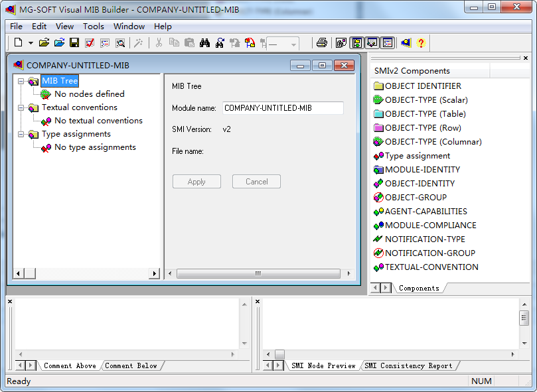
Task: Toggle the SMIv2 Components panel
Action: pyautogui.click(x=356, y=42)
